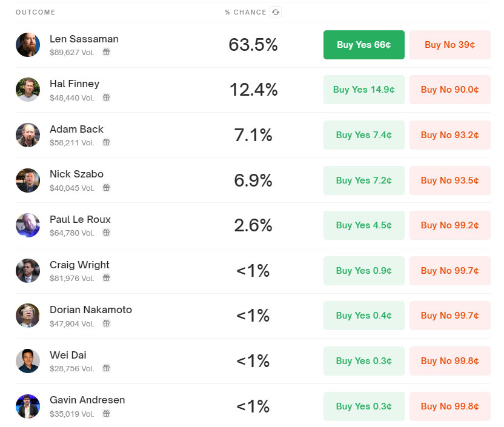Open the rewards gift icon for Adam Back
This screenshot has width=504, height=427.
[x=107, y=142]
